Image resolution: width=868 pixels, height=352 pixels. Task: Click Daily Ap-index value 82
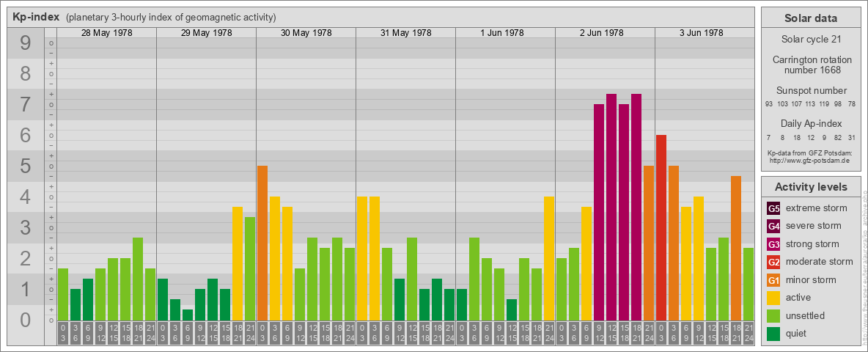point(838,137)
